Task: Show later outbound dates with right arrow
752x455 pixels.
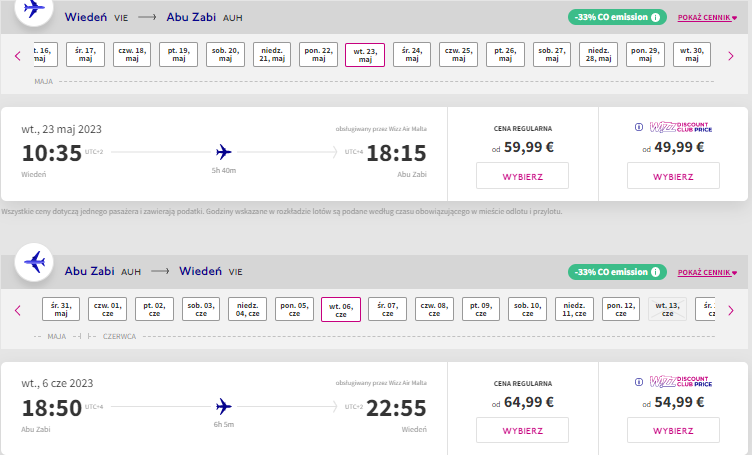Action: point(731,56)
